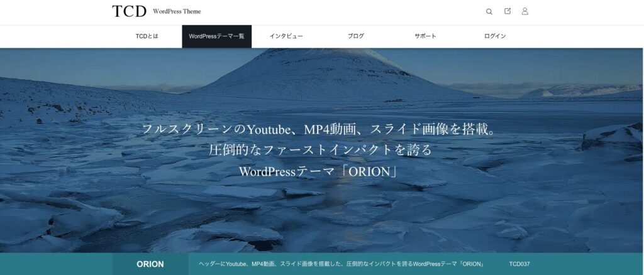Open the TCDとは menu item
The height and width of the screenshot is (275, 644).
(x=147, y=36)
